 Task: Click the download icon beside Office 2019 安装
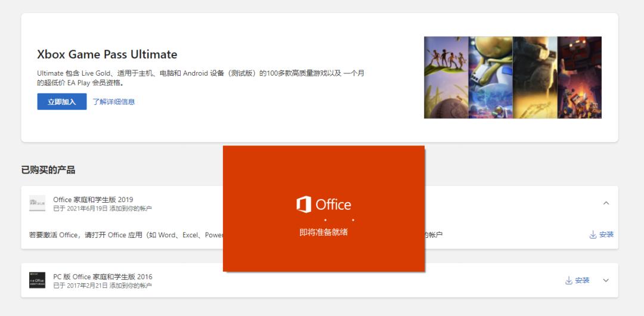(x=593, y=235)
